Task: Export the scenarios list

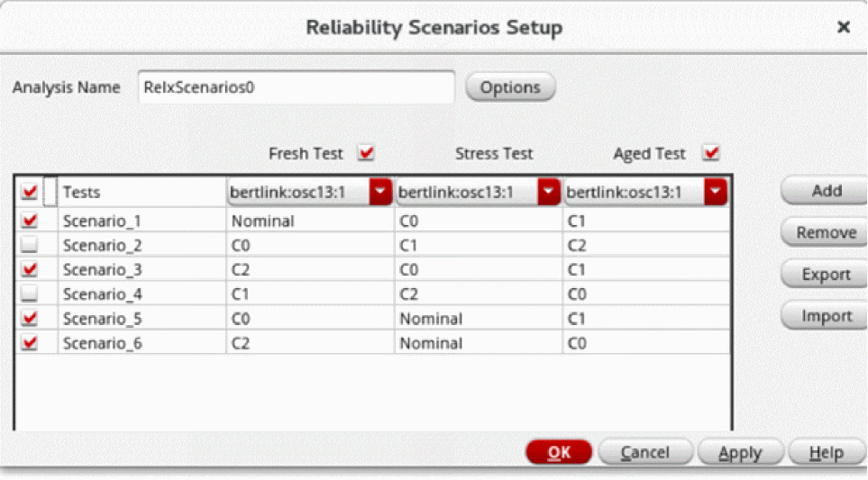Action: (x=826, y=275)
